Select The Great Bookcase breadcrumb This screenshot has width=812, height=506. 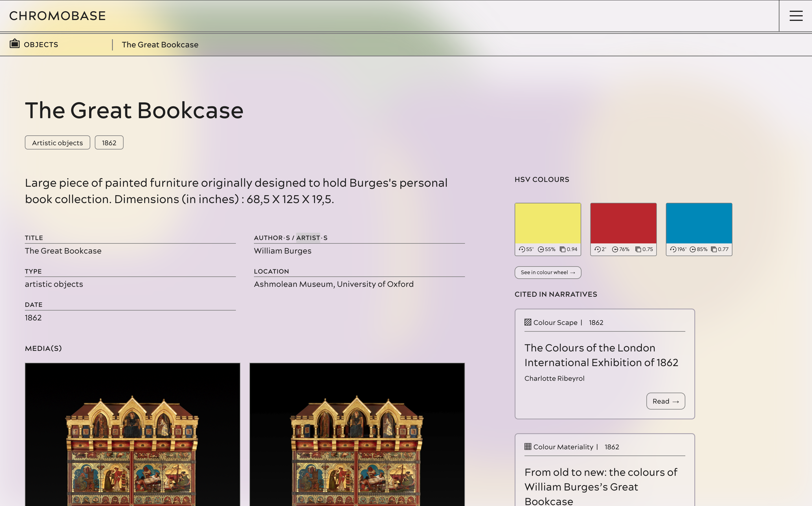pos(160,45)
